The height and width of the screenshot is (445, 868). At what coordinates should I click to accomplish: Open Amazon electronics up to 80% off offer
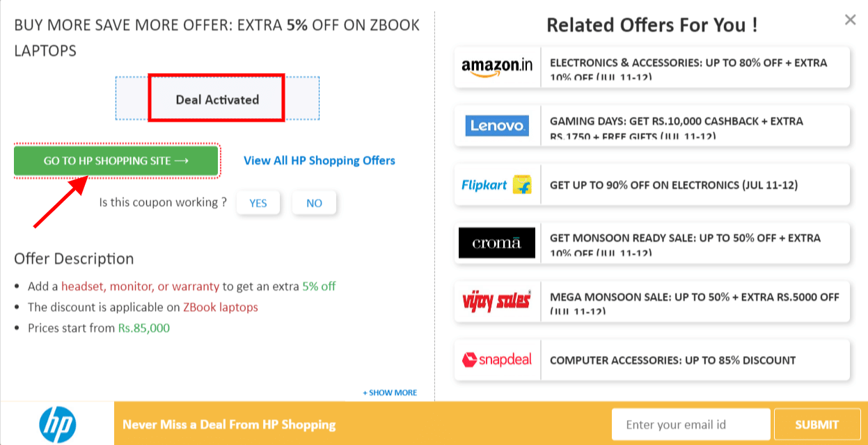coord(693,67)
